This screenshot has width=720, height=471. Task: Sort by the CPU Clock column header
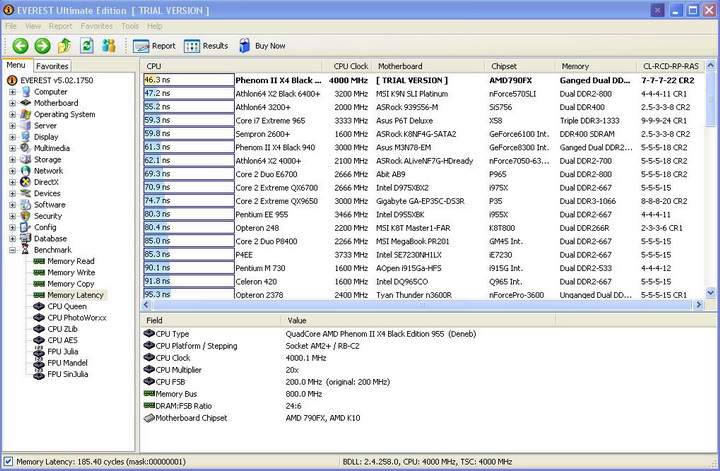pyautogui.click(x=347, y=66)
